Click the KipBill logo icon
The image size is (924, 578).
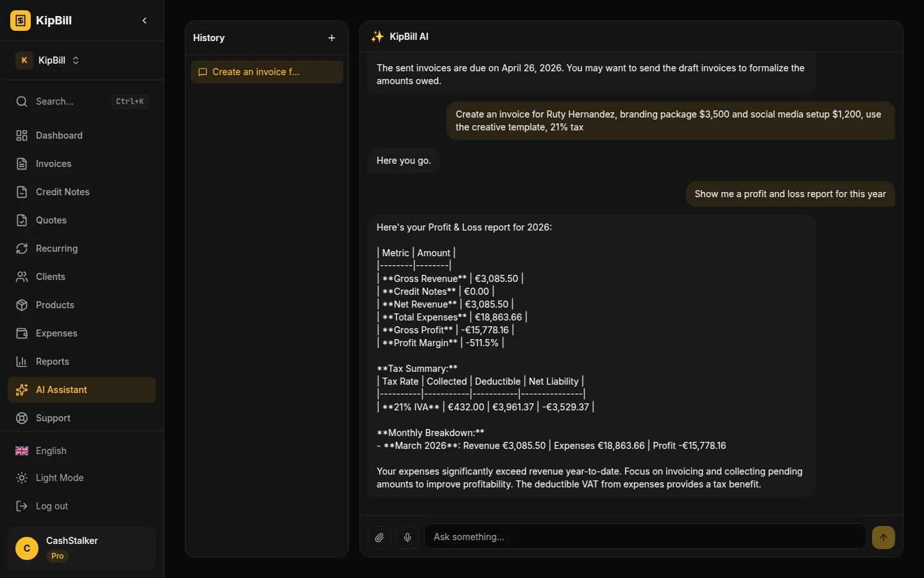[x=21, y=21]
